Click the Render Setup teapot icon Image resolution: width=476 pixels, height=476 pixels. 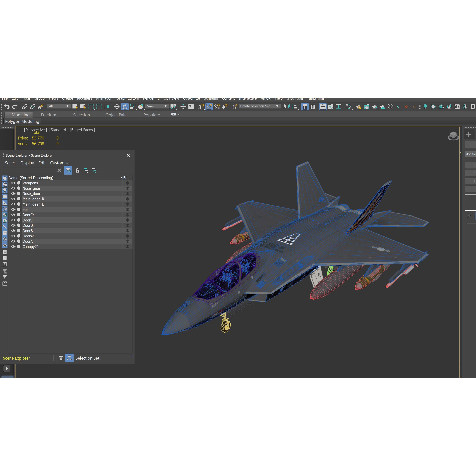358,106
